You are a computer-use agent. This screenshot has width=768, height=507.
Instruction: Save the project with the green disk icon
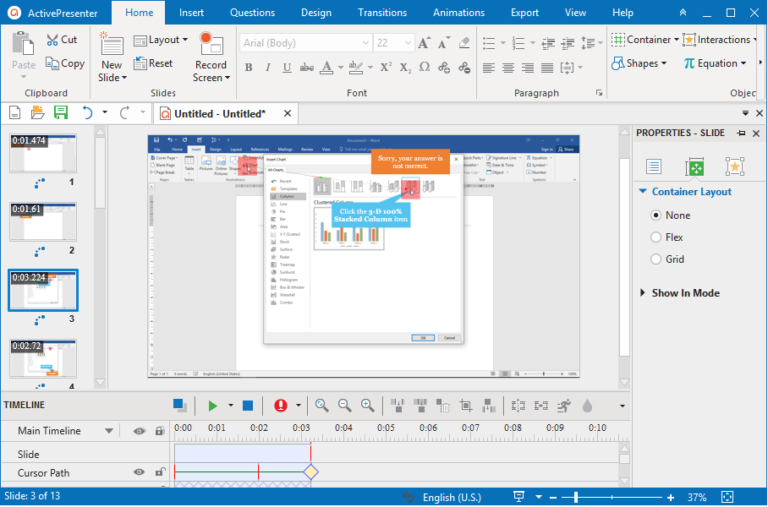click(x=61, y=113)
